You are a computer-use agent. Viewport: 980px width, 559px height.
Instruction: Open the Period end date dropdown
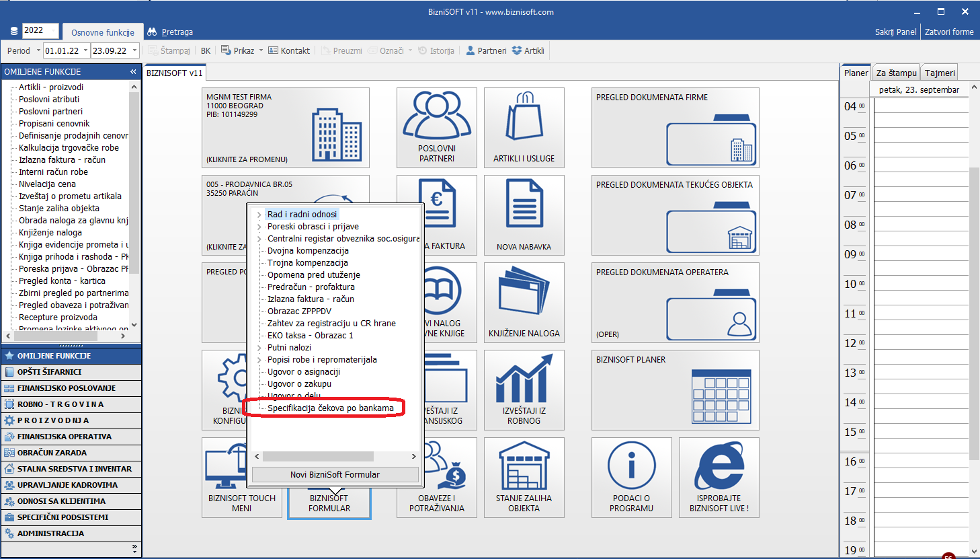(135, 50)
